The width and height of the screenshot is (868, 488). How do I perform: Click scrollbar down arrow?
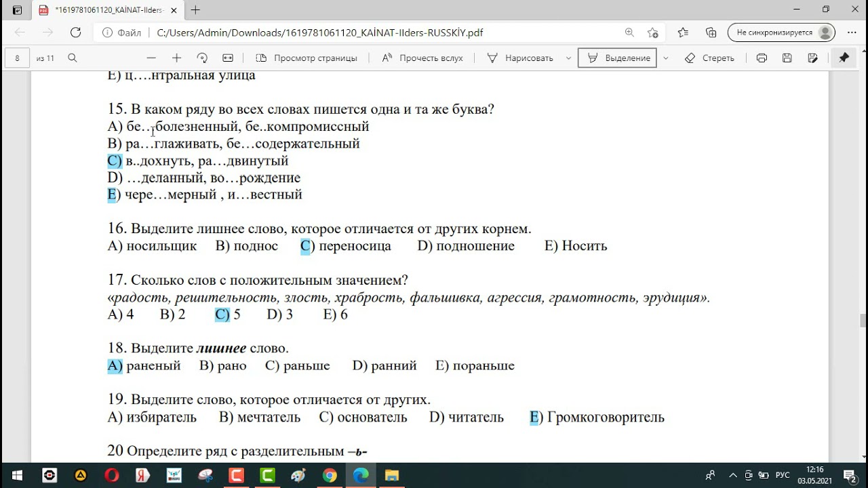(x=863, y=457)
